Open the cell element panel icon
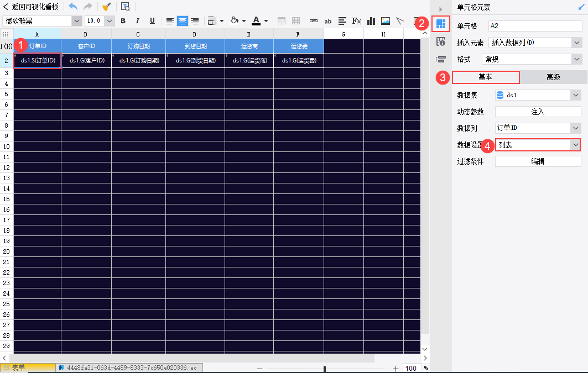588x373 pixels. (x=441, y=24)
